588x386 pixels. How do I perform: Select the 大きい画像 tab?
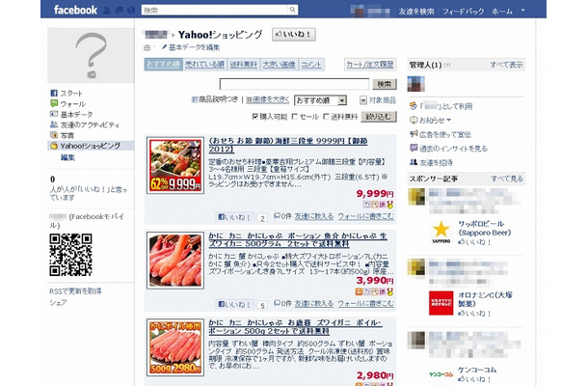pyautogui.click(x=279, y=65)
